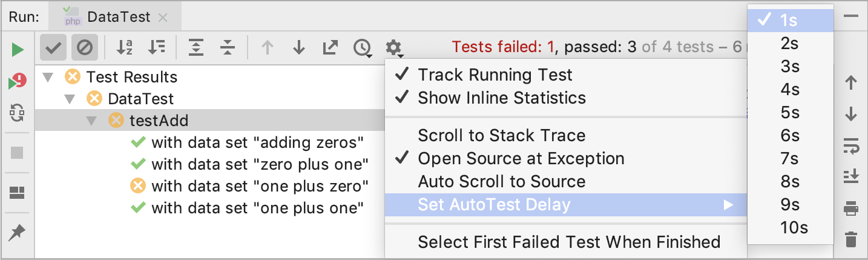Click the Pin Tab icon
This screenshot has height=260, width=868.
[17, 232]
